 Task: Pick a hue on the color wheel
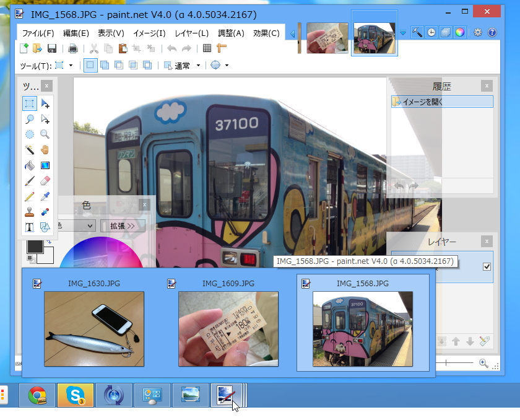pos(103,253)
